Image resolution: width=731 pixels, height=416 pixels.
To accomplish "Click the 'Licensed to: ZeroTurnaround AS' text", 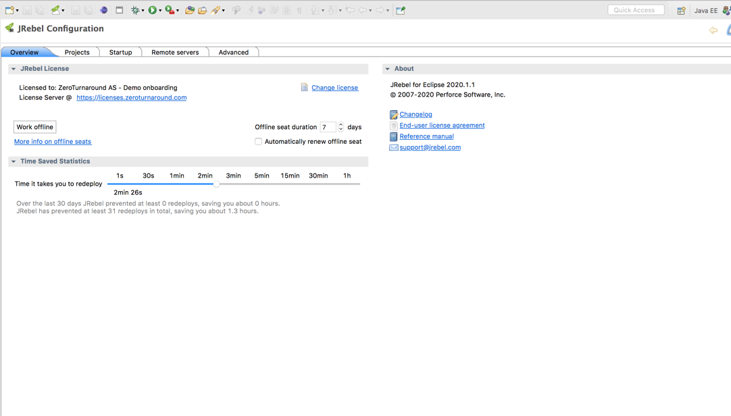I will coord(68,87).
